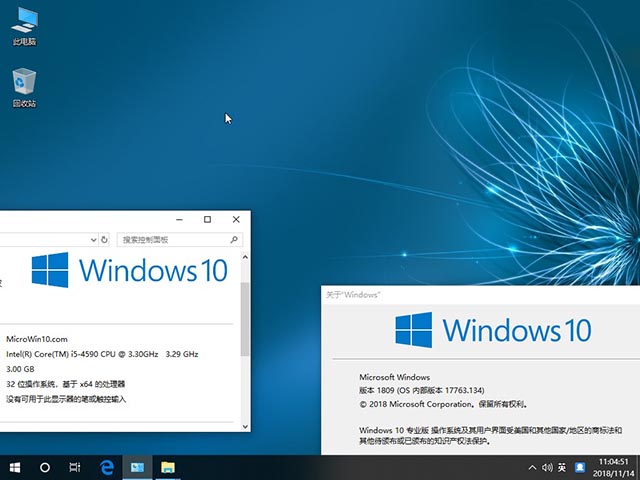Click the Windows 10 logo in System window
Image resolution: width=640 pixels, height=480 pixels.
tap(129, 270)
